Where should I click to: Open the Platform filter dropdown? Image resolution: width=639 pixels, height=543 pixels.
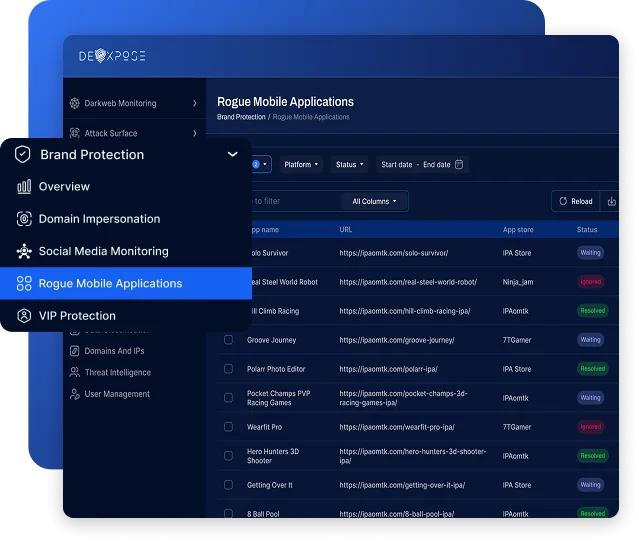(301, 164)
